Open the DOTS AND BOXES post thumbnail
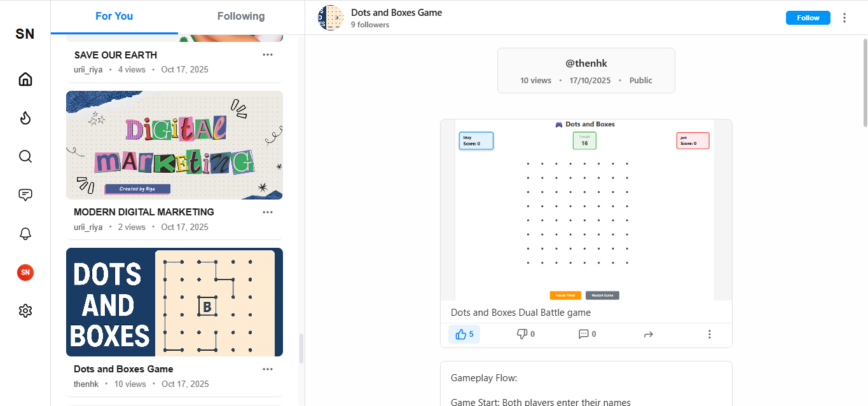 tap(174, 302)
